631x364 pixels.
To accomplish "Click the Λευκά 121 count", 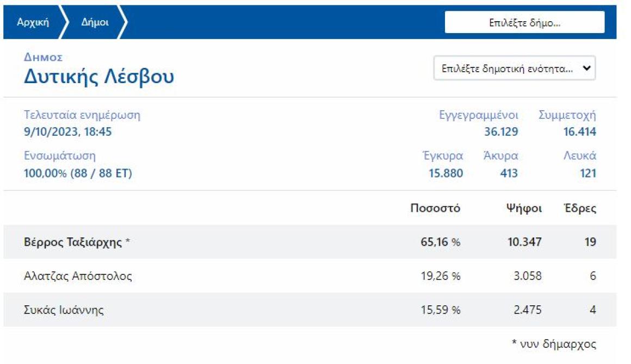I will click(587, 173).
